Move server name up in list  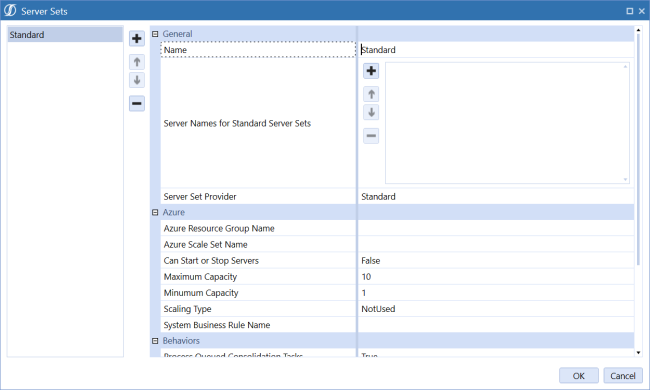(371, 94)
